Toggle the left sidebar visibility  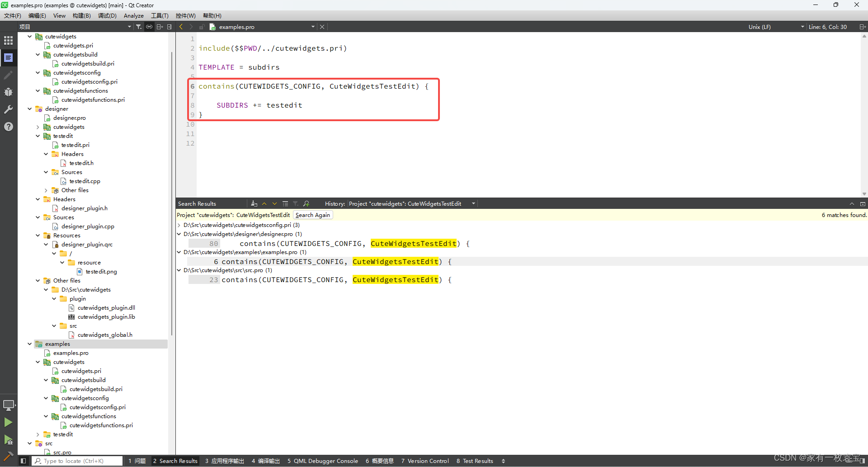pos(24,461)
